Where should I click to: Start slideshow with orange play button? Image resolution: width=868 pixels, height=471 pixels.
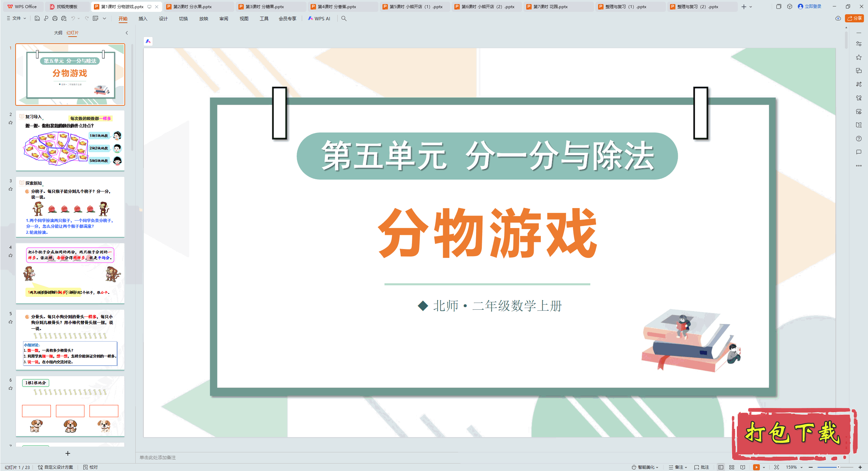click(x=756, y=467)
